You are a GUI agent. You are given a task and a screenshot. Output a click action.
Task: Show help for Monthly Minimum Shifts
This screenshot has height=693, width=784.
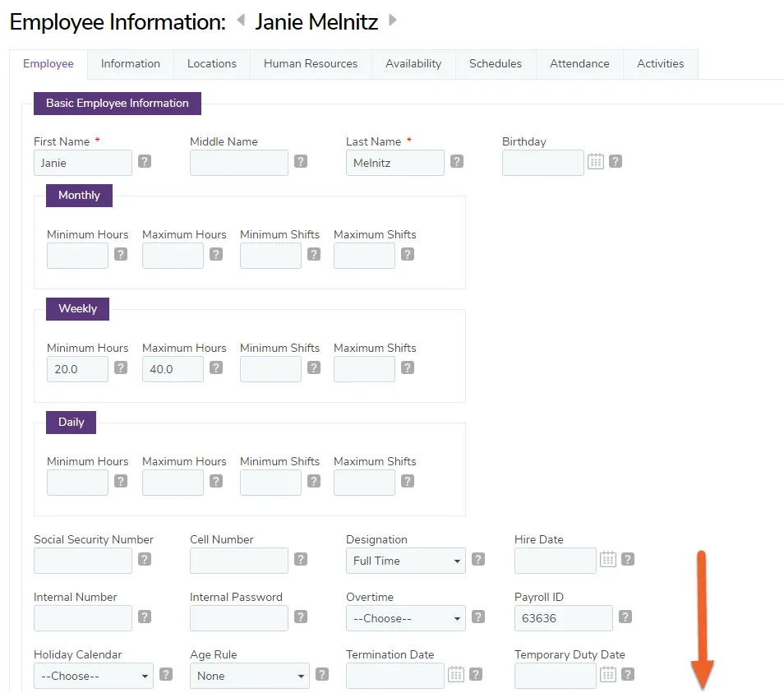click(313, 255)
